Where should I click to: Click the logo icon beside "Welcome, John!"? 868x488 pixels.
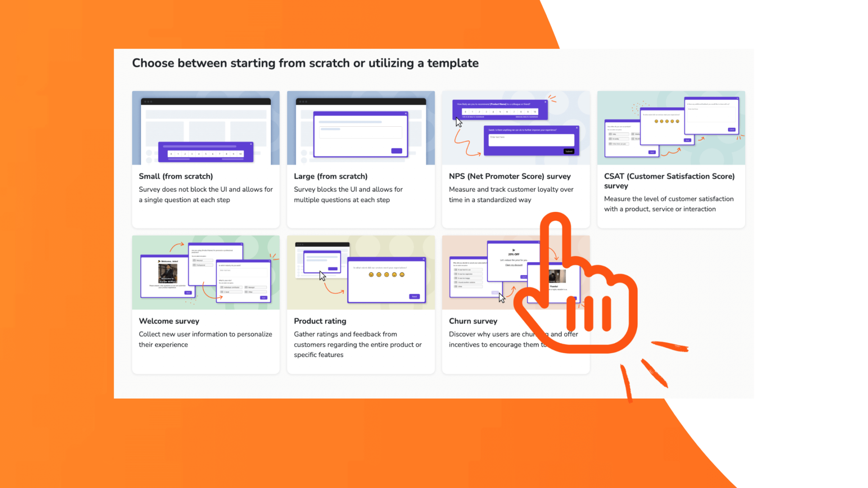[x=159, y=261]
